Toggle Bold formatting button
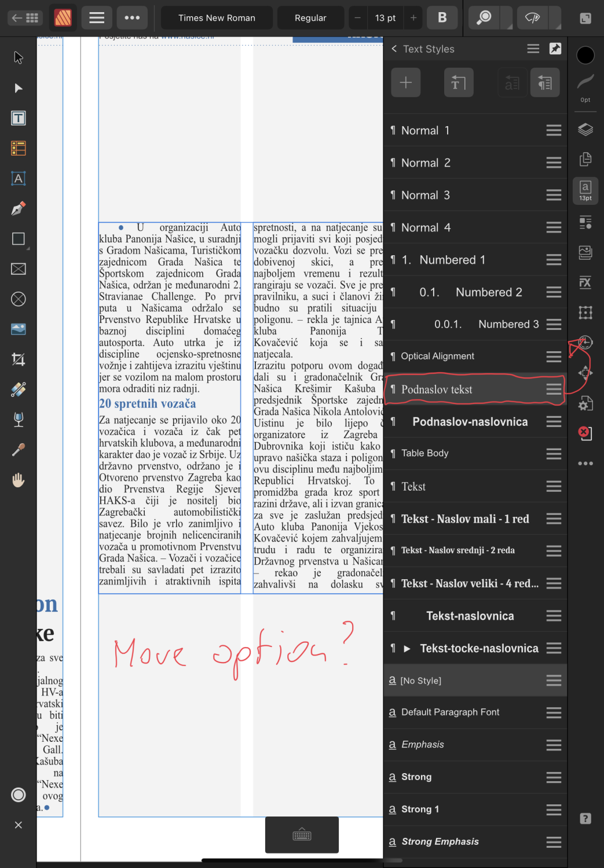 442,18
